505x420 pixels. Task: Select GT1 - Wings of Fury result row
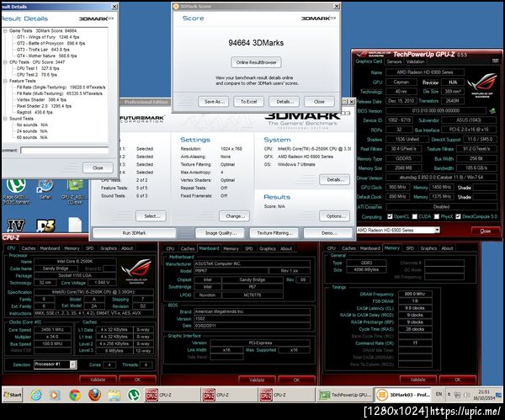[x=48, y=37]
